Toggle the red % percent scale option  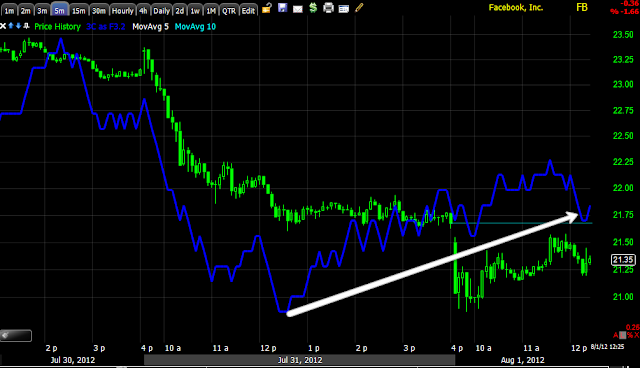[x=630, y=335]
